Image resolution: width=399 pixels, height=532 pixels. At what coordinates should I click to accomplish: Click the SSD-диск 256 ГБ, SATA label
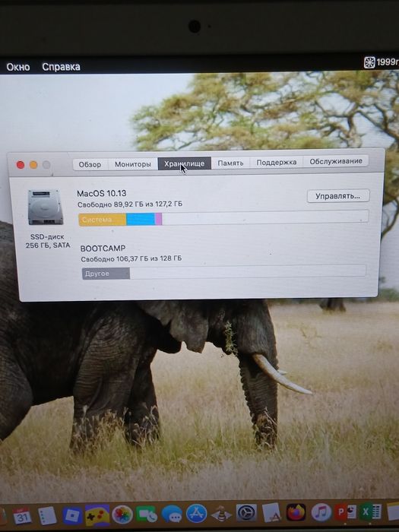[48, 241]
